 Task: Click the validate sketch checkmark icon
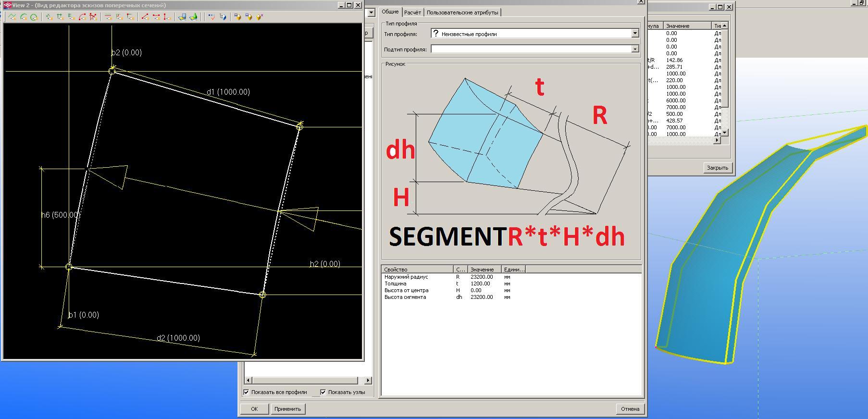click(x=211, y=17)
